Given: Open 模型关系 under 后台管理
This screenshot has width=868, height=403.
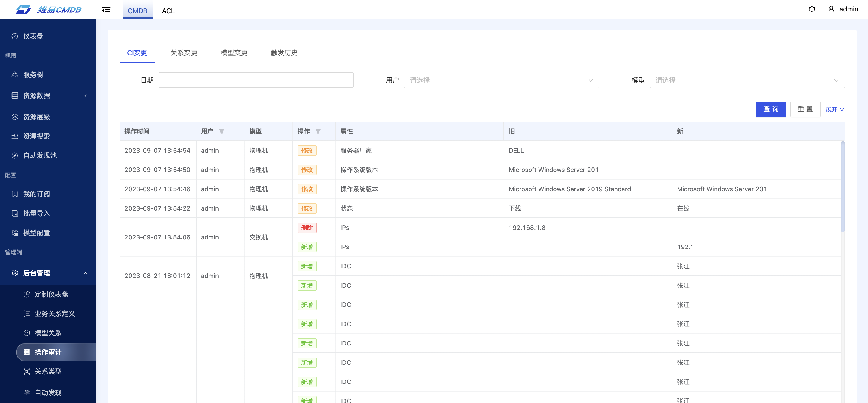Looking at the screenshot, I should [x=48, y=333].
